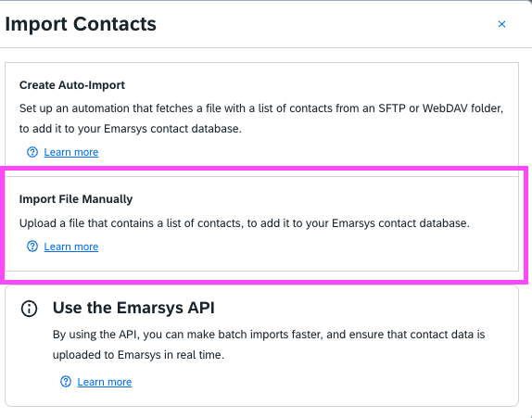Click the Use the Emarsys API heading
Screen dimensions: 532x418
133,308
